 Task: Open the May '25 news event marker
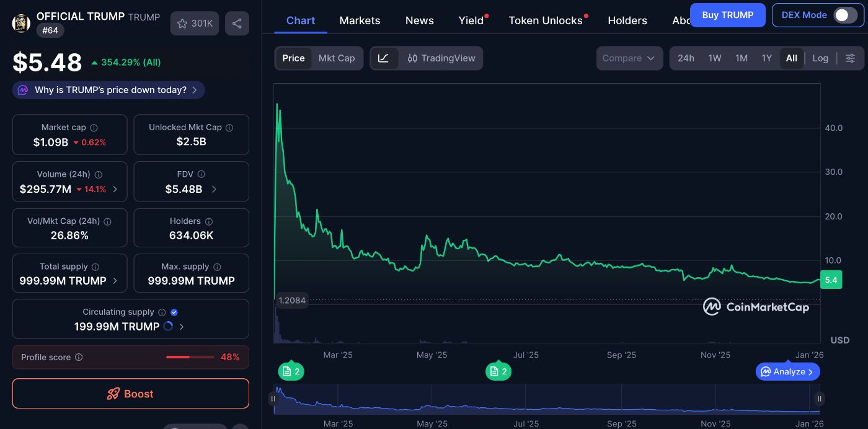coord(498,371)
